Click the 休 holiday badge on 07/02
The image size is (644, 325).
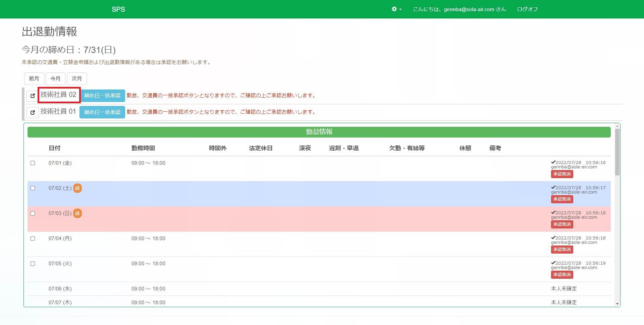click(x=77, y=188)
